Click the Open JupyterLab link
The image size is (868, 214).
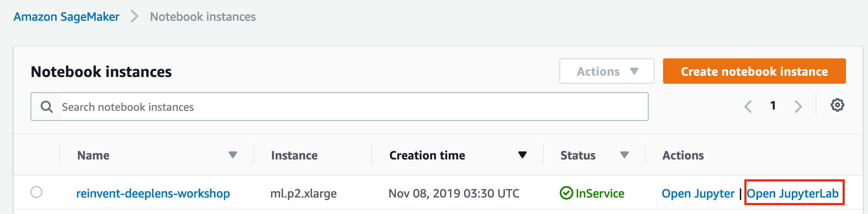[792, 194]
